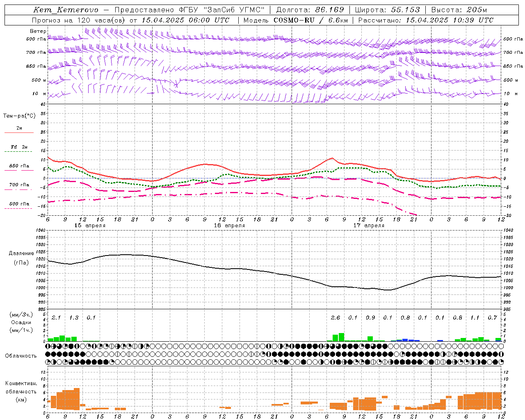Click the (мм/3ч.) units label
This screenshot has height=420, width=525.
point(21,315)
